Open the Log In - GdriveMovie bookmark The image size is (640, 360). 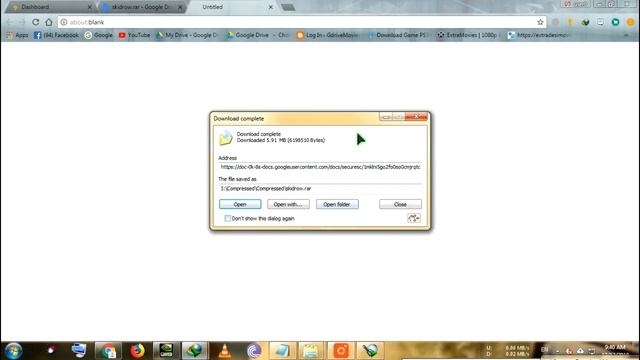(x=328, y=35)
